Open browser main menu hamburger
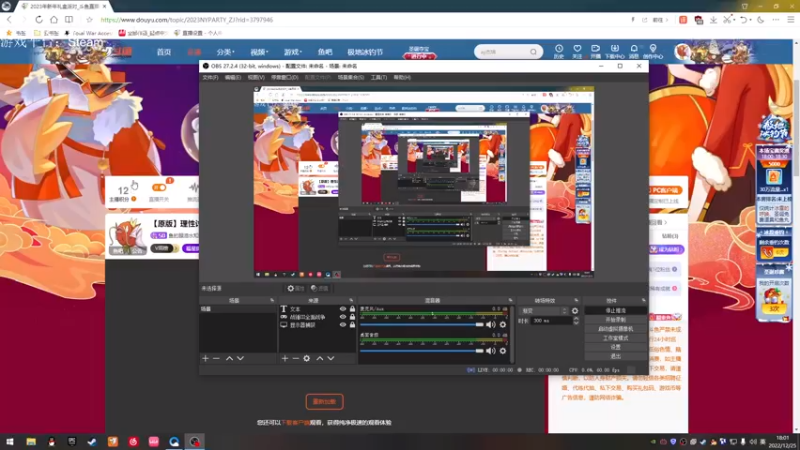Screen dimensions: 800x450 790,19
